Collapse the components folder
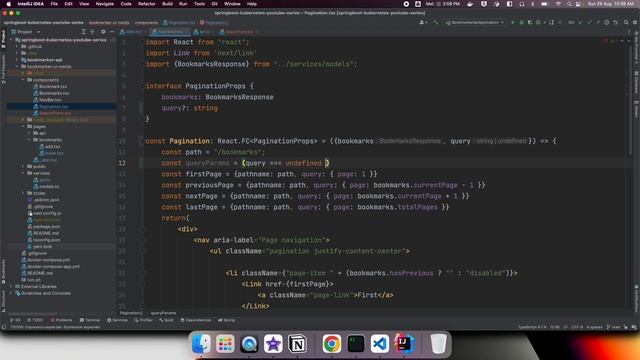The image size is (640, 360). click(x=23, y=80)
